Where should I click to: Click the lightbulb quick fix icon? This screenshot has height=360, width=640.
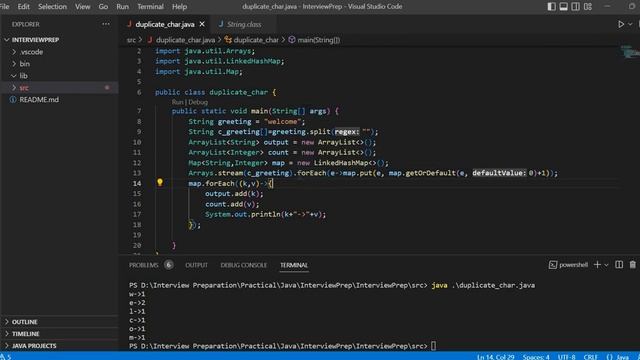[160, 183]
